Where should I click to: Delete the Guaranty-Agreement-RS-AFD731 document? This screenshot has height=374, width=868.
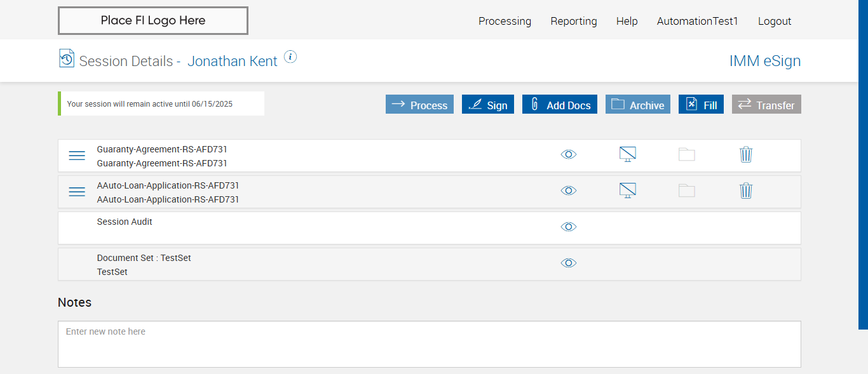[746, 154]
